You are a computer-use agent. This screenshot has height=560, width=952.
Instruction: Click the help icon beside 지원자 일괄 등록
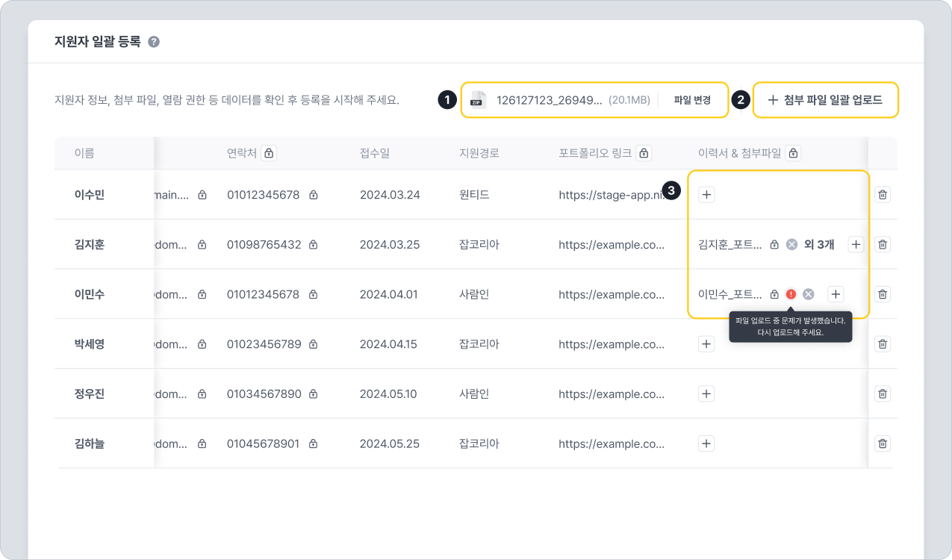coord(154,42)
